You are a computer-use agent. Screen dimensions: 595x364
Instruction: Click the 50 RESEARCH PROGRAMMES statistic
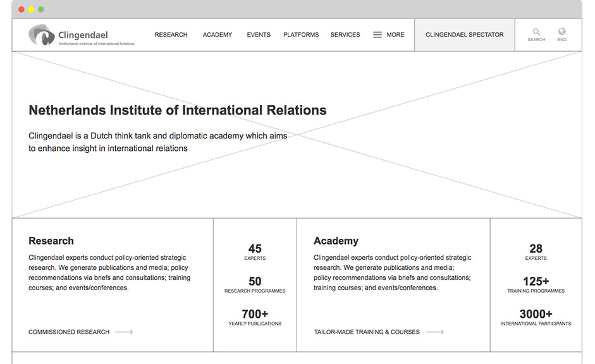tap(255, 284)
